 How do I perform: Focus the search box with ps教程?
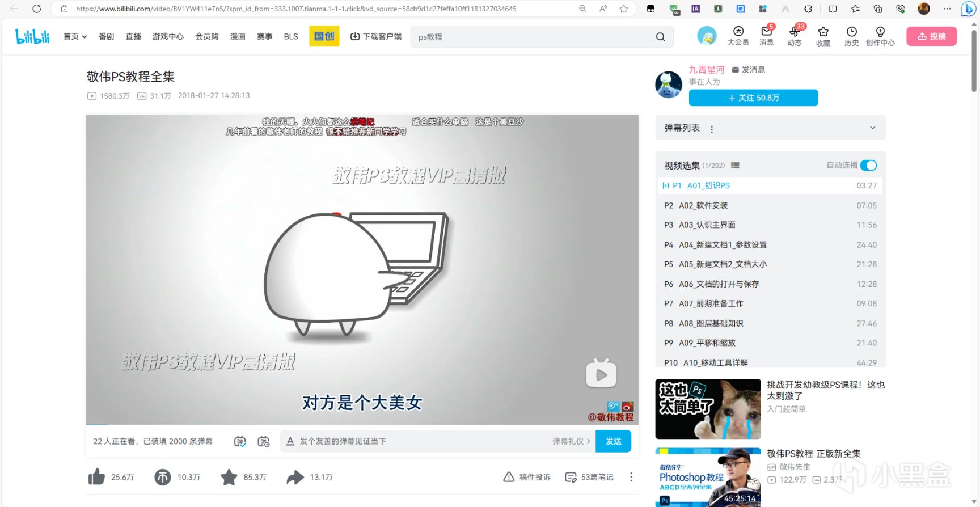533,37
